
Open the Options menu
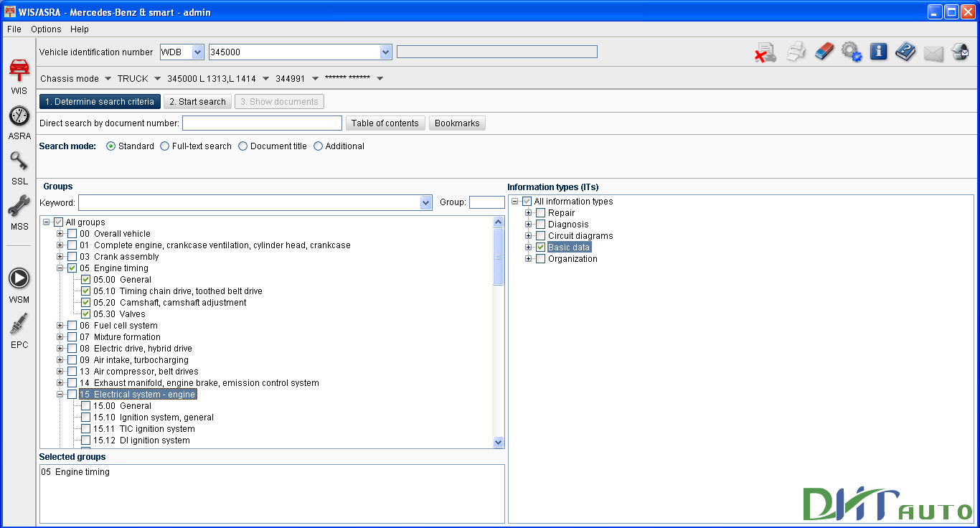coord(46,29)
